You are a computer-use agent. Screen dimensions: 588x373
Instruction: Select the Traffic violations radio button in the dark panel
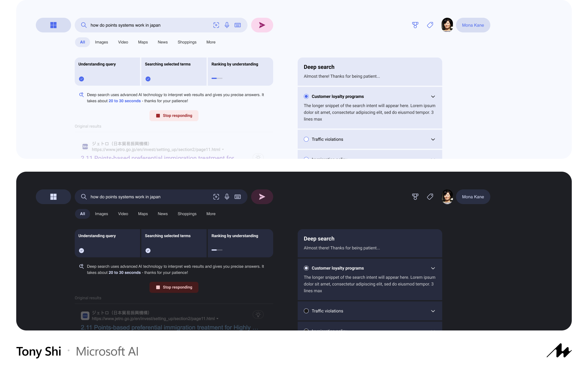306,311
